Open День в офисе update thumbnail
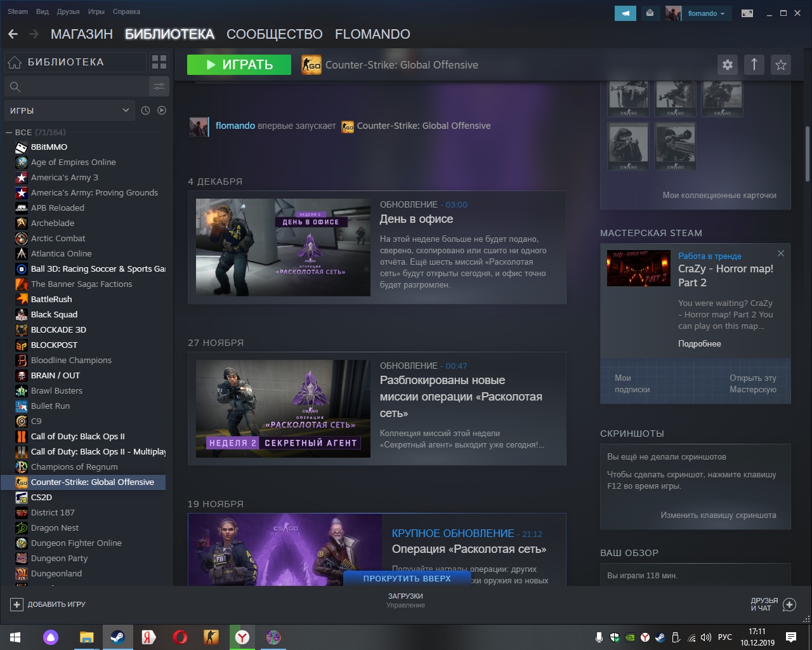 (x=283, y=248)
